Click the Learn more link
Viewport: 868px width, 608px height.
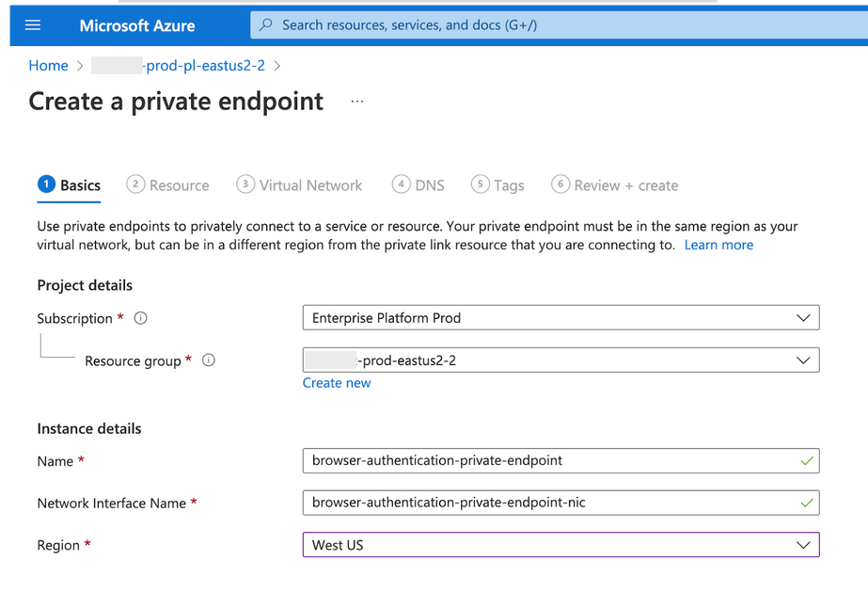tap(718, 245)
